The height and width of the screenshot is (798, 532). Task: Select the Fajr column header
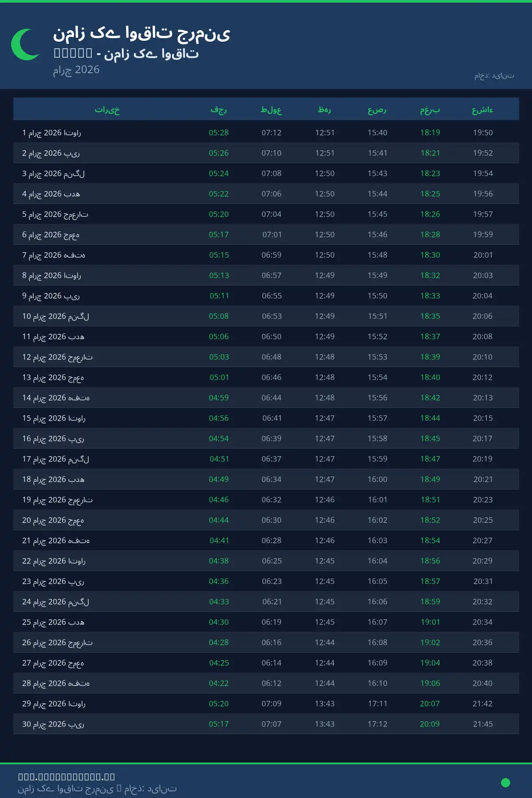point(219,110)
